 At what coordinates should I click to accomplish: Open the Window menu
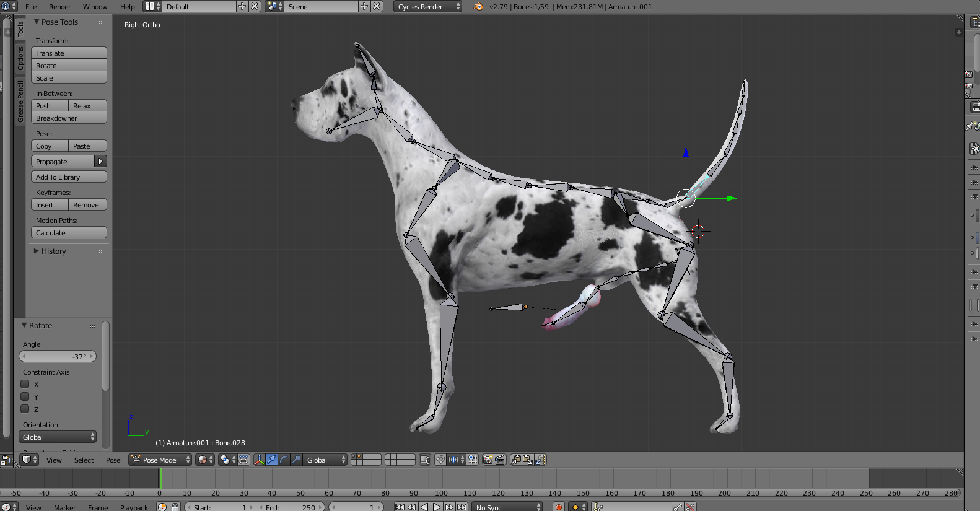click(x=95, y=7)
